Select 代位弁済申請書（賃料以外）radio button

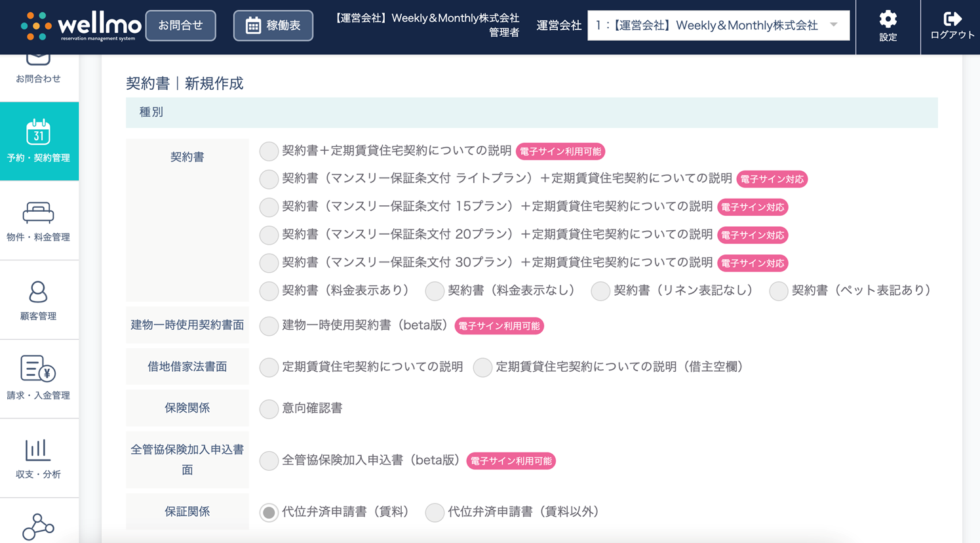pyautogui.click(x=435, y=512)
